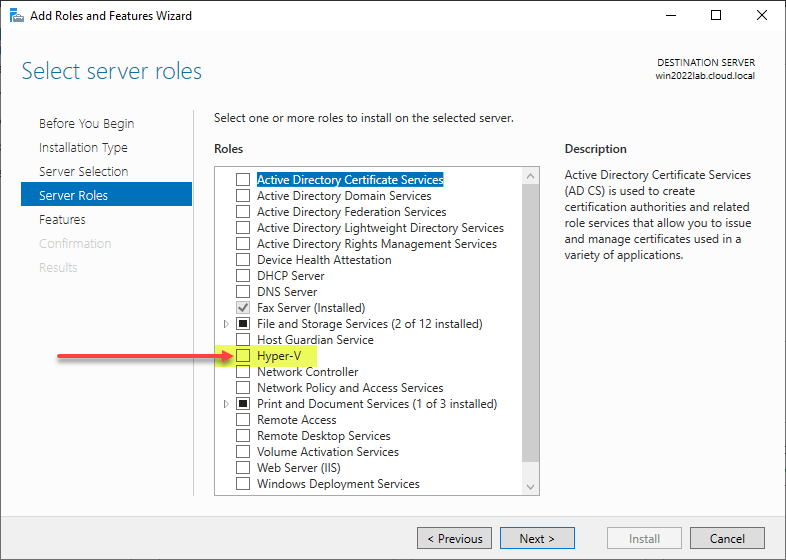This screenshot has height=560, width=786.
Task: Click the win2022lab.cloud.local server name
Action: [x=705, y=76]
